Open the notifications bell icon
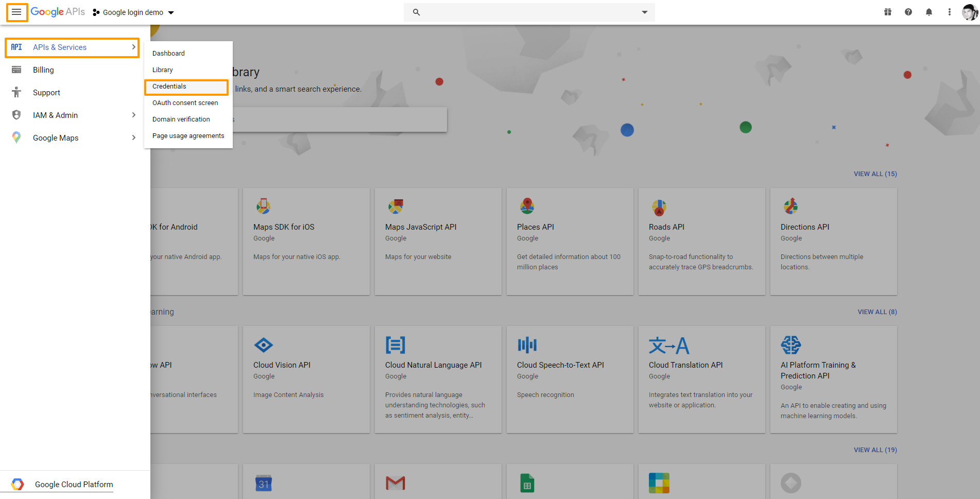980x499 pixels. [x=929, y=12]
